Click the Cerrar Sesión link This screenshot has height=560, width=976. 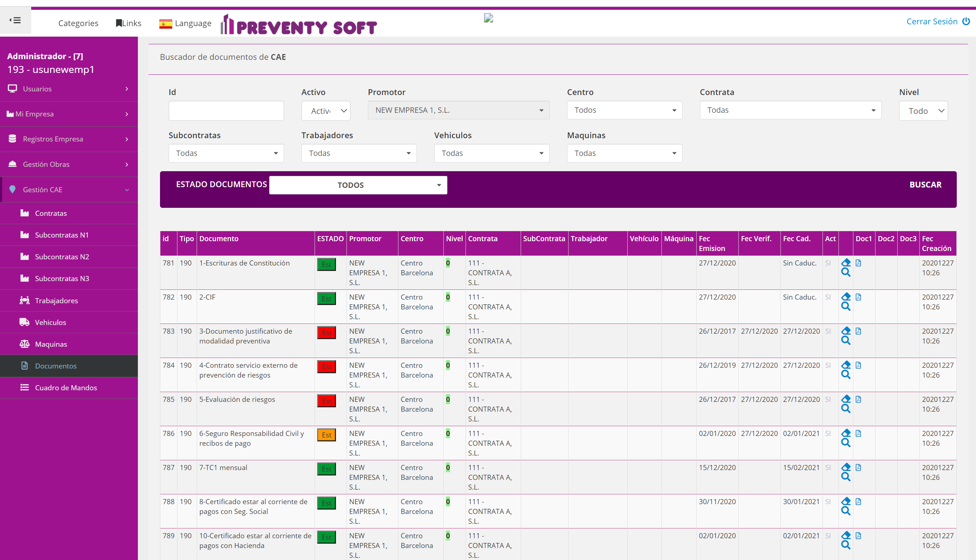(x=931, y=21)
